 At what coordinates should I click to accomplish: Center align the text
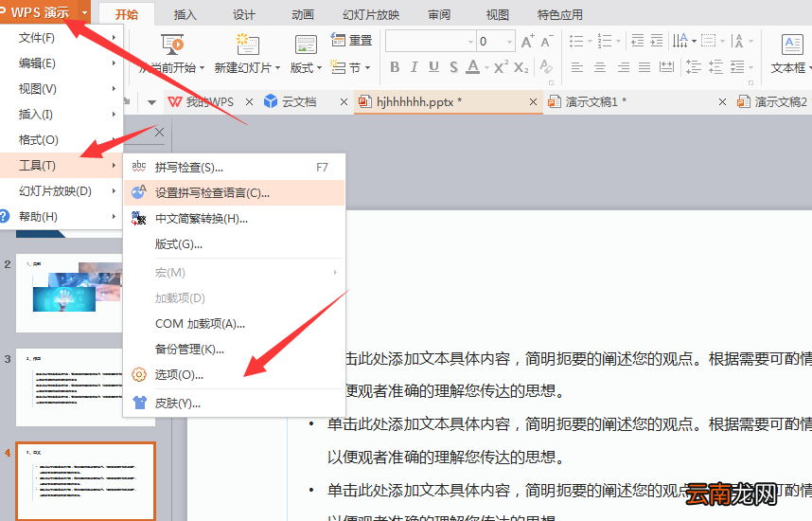[x=600, y=67]
